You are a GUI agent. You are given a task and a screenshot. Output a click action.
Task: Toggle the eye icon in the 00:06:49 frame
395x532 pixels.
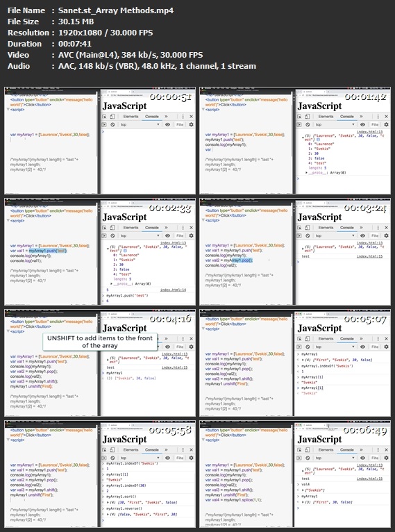point(362,458)
